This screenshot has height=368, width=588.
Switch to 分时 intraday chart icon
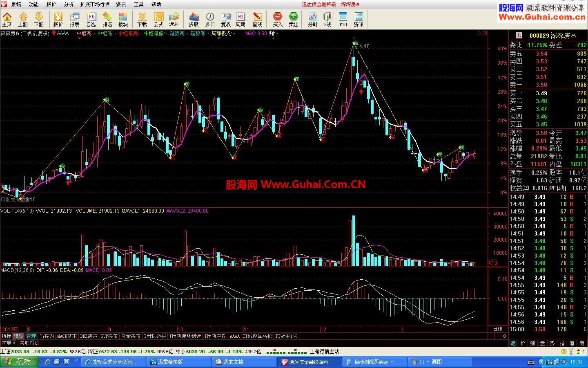pos(313,19)
